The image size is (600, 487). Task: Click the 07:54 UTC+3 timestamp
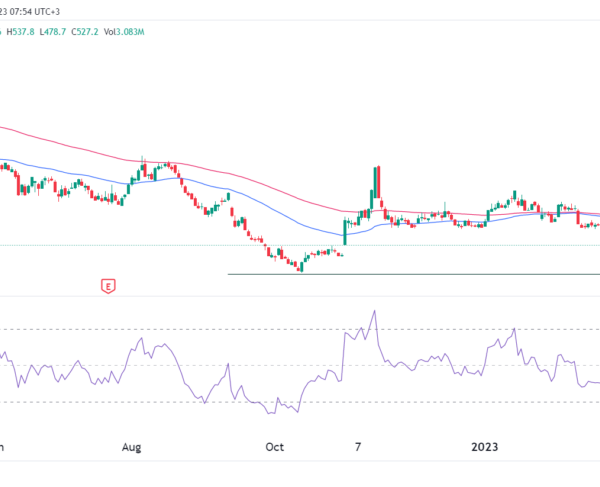point(34,12)
